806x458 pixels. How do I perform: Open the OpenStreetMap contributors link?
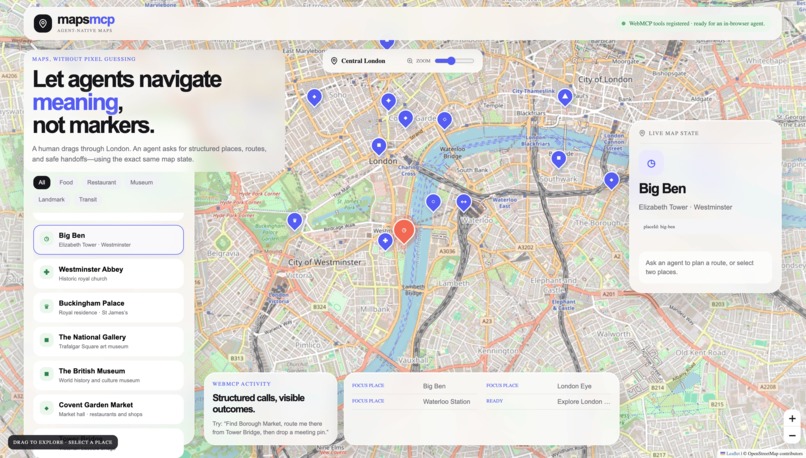click(x=776, y=454)
